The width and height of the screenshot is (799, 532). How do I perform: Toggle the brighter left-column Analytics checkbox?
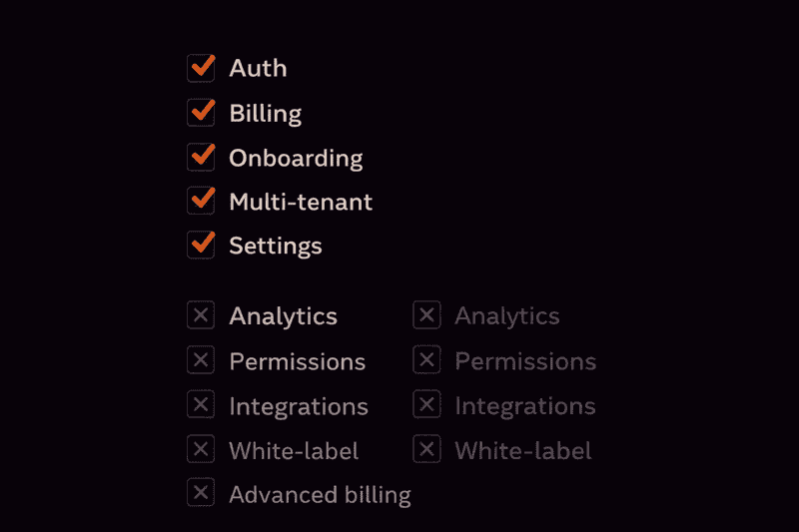click(201, 316)
